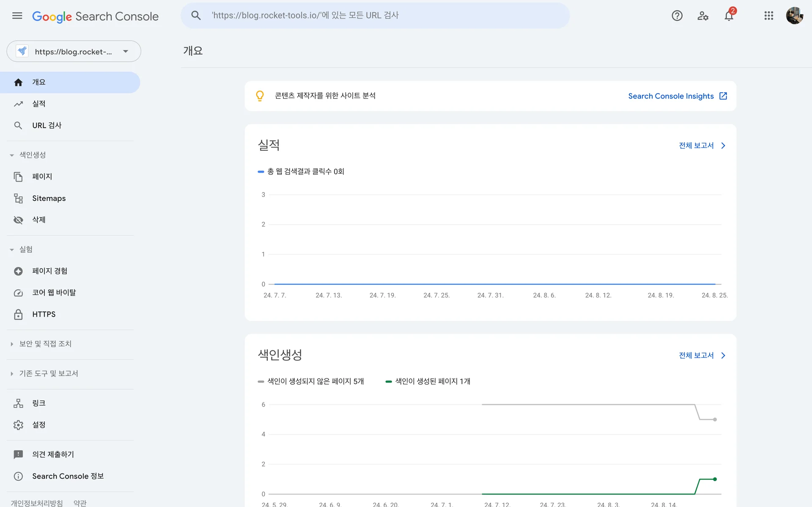Select 개요 in the sidebar

click(39, 82)
